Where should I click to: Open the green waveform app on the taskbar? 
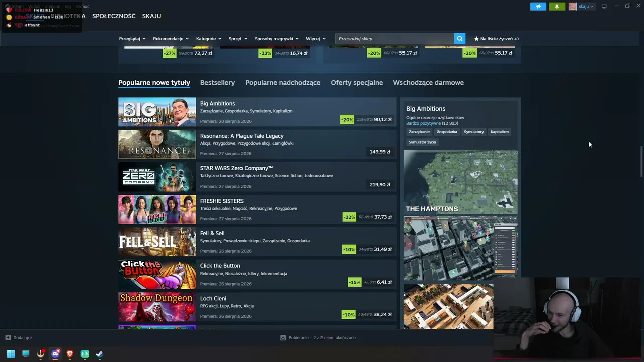click(x=85, y=354)
